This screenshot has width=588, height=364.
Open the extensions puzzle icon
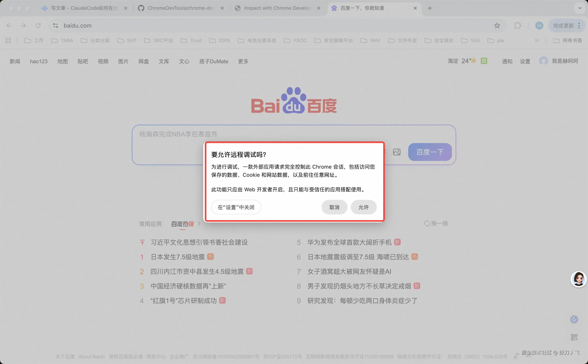click(x=517, y=26)
